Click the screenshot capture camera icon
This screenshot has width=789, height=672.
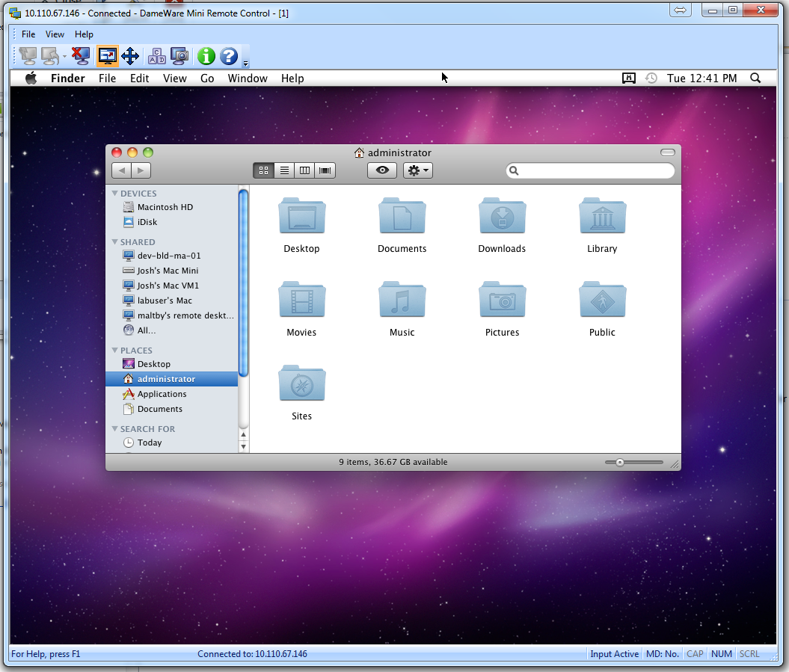179,56
